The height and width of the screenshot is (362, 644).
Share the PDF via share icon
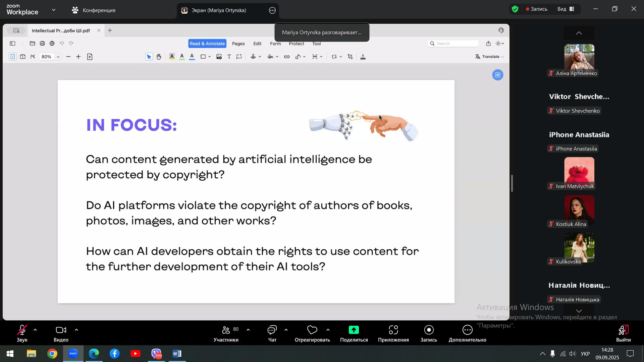click(x=488, y=44)
